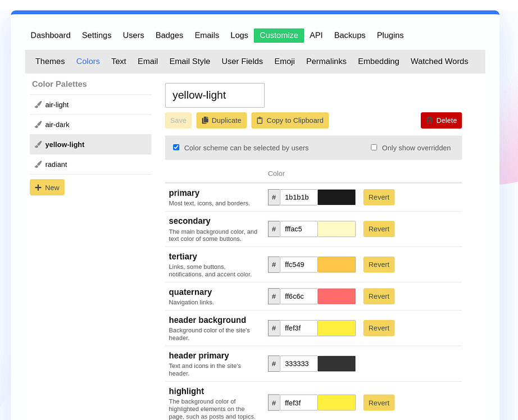
Task: Click the paintbrush icon beside air-dark
Action: [x=38, y=125]
